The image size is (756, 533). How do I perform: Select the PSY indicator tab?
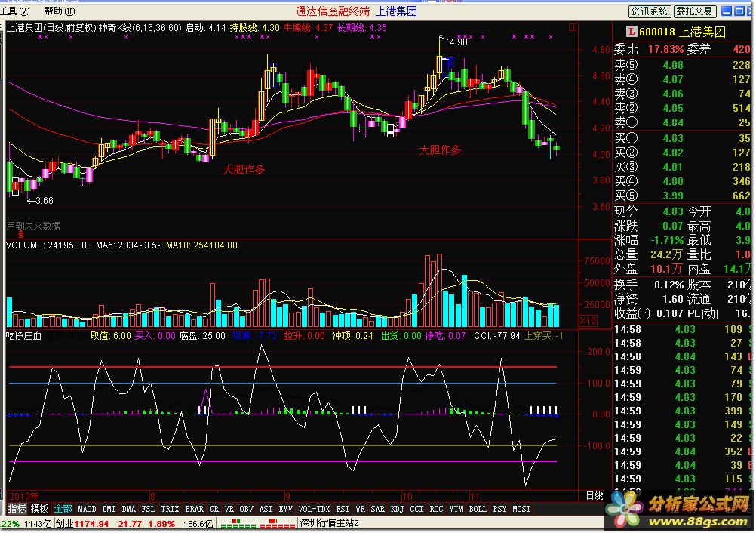pos(500,509)
